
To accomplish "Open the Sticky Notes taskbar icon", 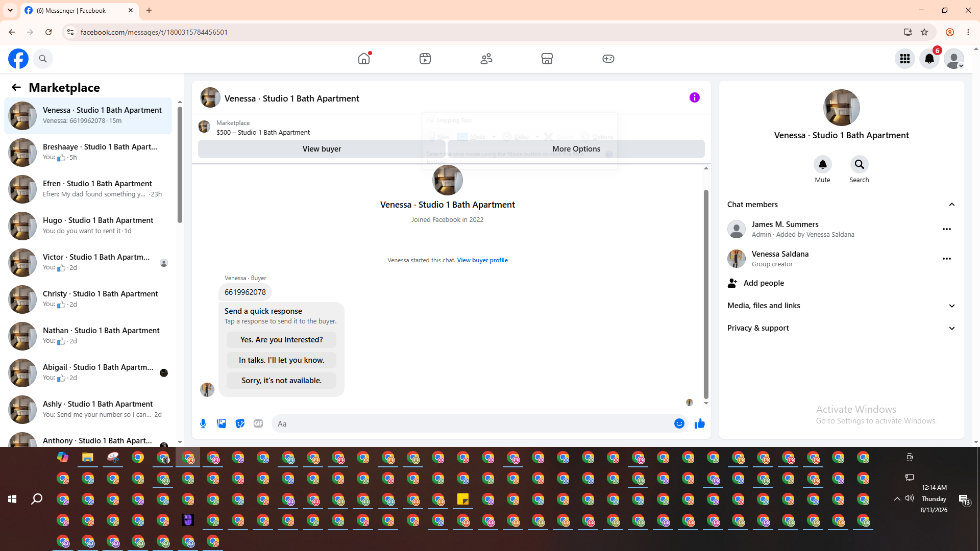I will coord(463,499).
